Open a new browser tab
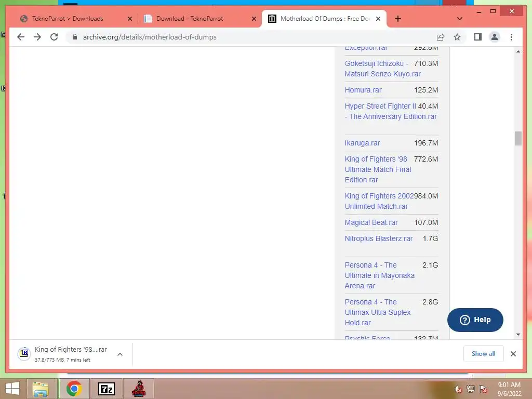532x399 pixels. pos(398,19)
